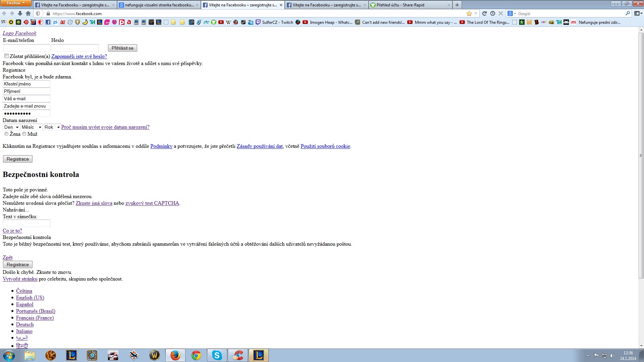Tick the Zůstat přihlášen(a) checkbox
The height and width of the screenshot is (362, 644).
click(x=6, y=56)
